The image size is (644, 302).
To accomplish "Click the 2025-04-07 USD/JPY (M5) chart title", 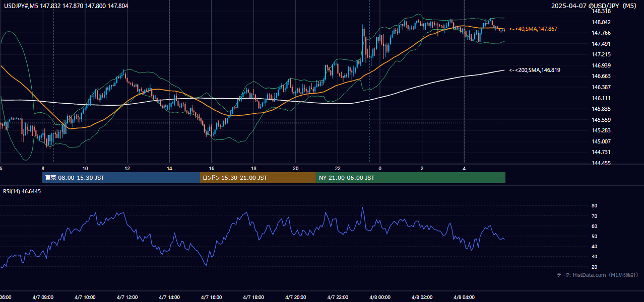I will pyautogui.click(x=594, y=6).
